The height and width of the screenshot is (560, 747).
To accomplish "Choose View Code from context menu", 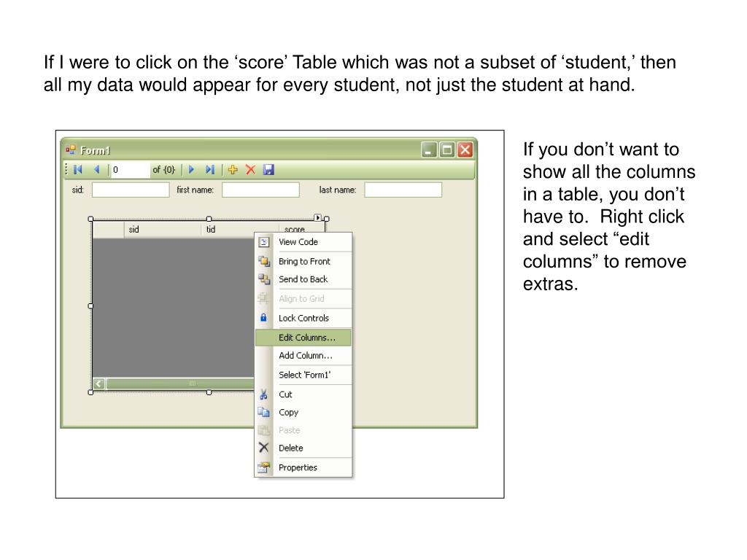I will (304, 242).
